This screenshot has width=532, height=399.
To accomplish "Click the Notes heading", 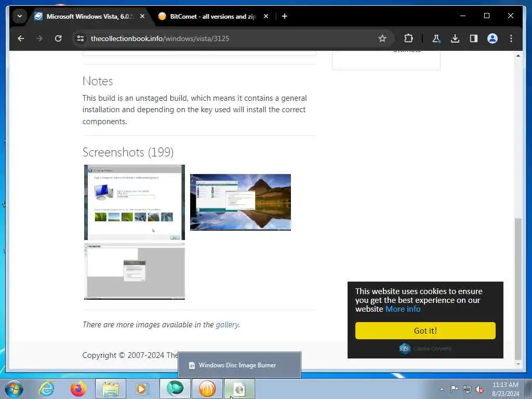I will click(x=98, y=81).
